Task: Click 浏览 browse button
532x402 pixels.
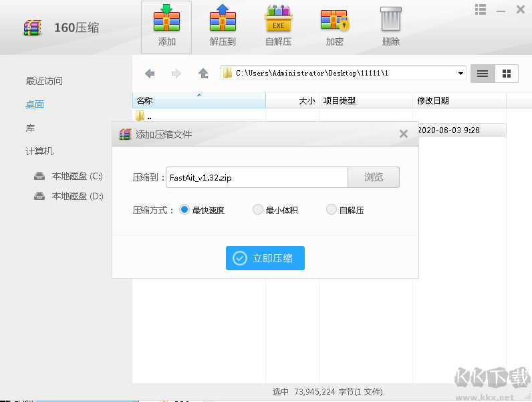Action: click(374, 177)
